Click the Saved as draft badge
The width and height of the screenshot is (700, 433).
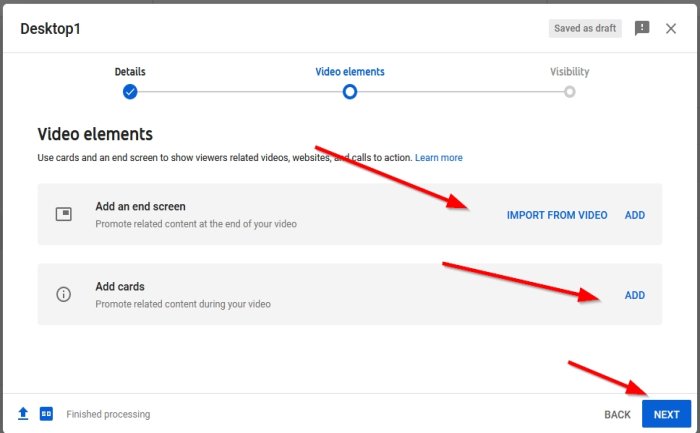coord(585,29)
